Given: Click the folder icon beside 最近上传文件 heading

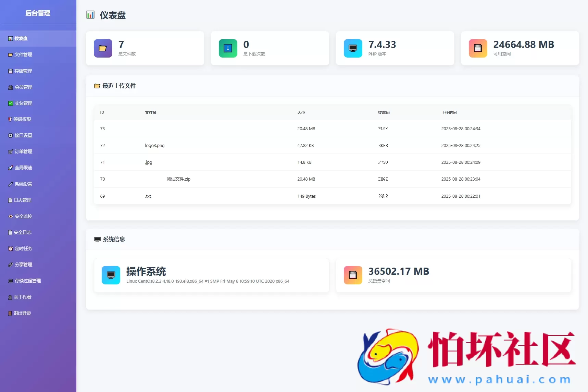Looking at the screenshot, I should [x=97, y=86].
